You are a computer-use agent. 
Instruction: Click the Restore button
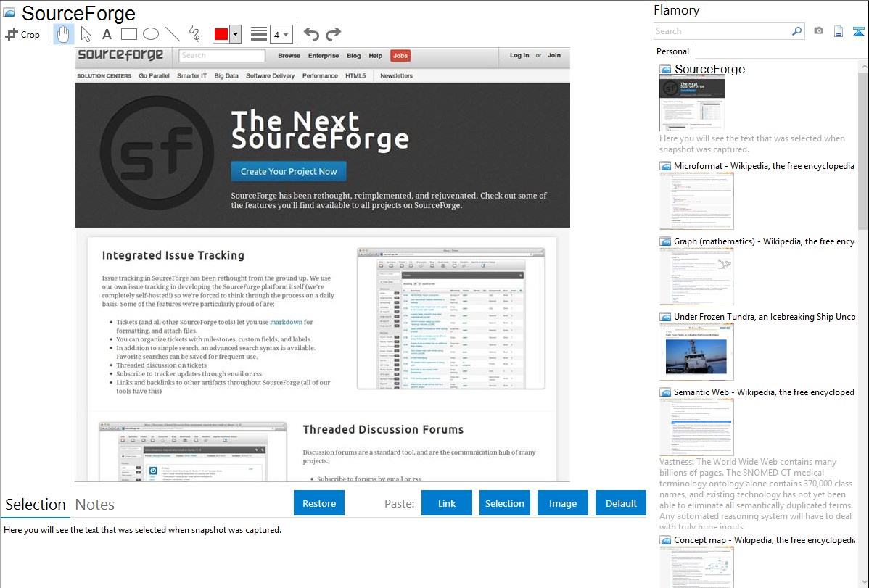tap(319, 503)
